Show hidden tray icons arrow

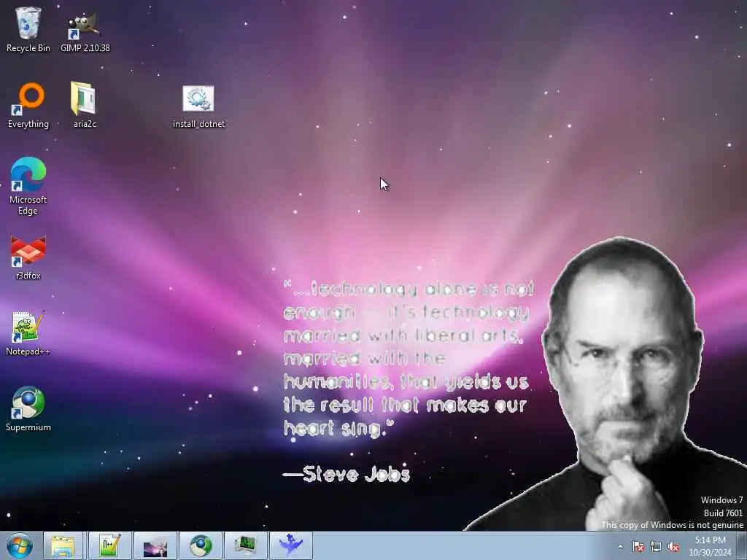pos(620,546)
